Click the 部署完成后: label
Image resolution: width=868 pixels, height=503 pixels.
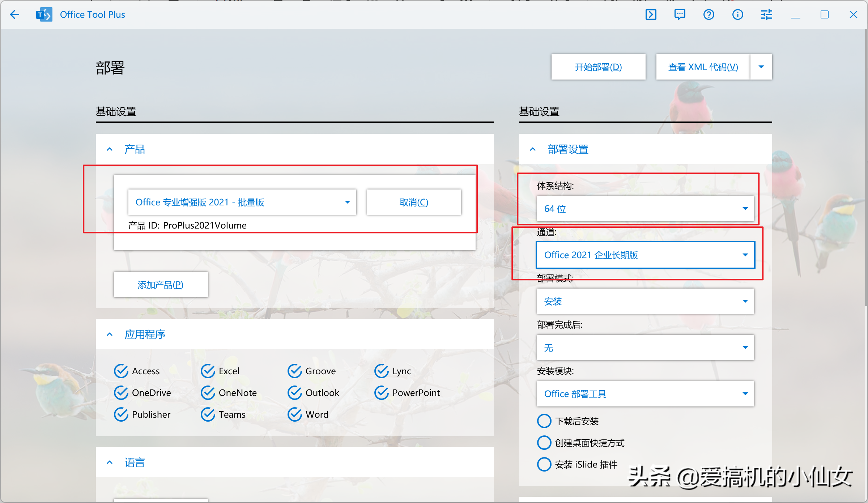click(560, 325)
